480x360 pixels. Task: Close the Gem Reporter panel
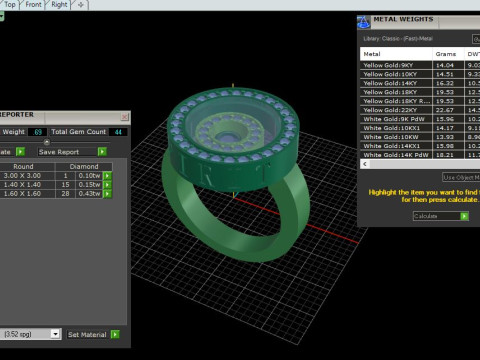[125, 116]
